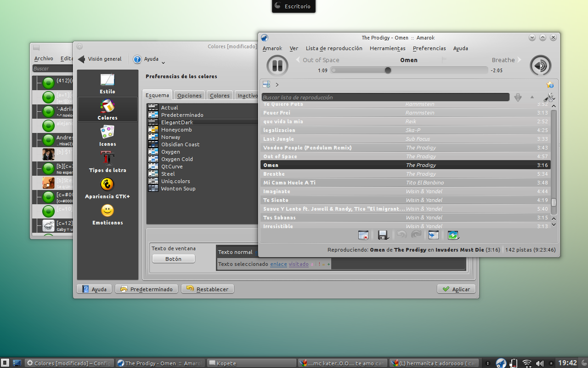Open the Amarok menu
This screenshot has height=368, width=588.
pos(272,48)
